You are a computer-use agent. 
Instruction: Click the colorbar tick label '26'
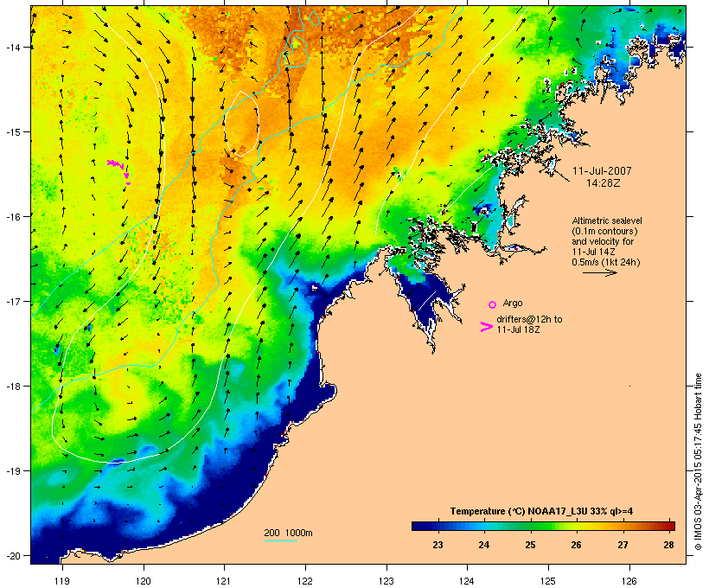click(576, 545)
